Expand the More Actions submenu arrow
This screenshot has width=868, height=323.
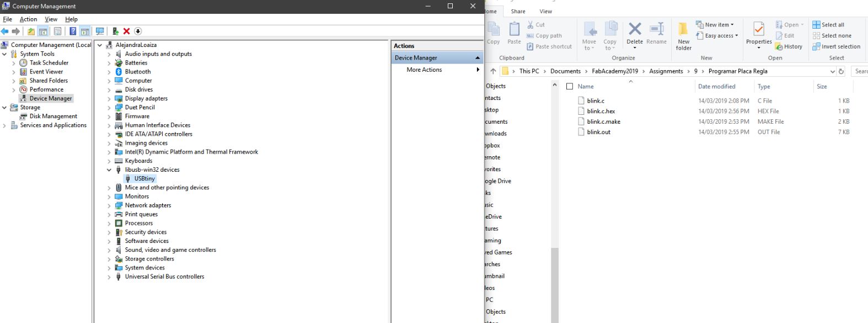pyautogui.click(x=478, y=70)
